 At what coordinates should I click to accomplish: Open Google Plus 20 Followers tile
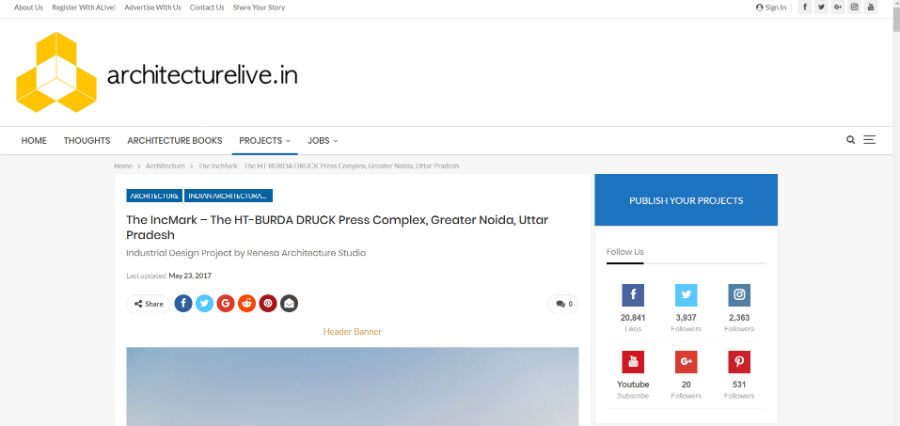pyautogui.click(x=686, y=375)
